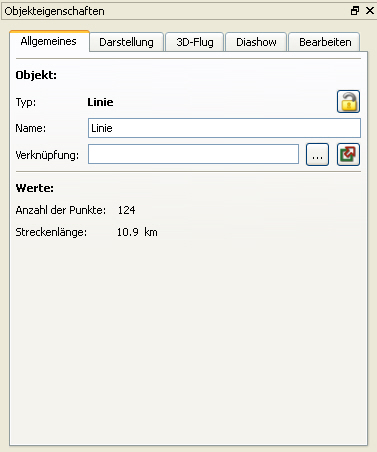Click the Typ label

click(x=26, y=102)
